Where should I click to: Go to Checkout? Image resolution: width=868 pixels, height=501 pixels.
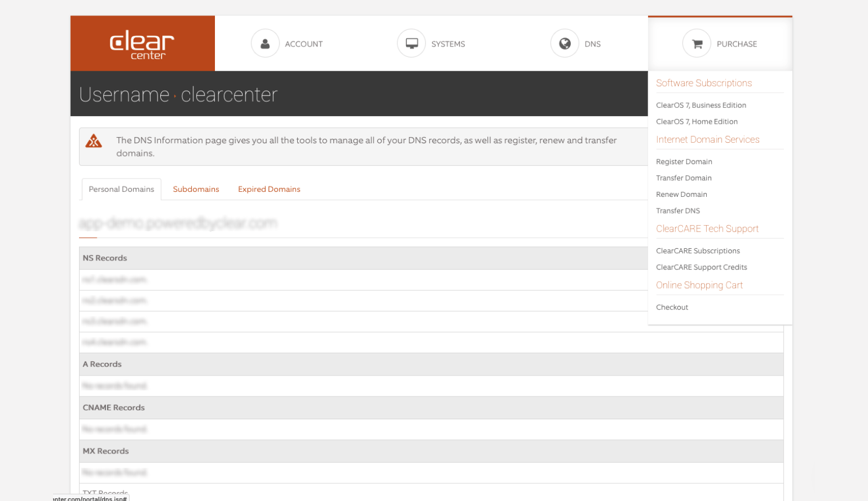672,307
